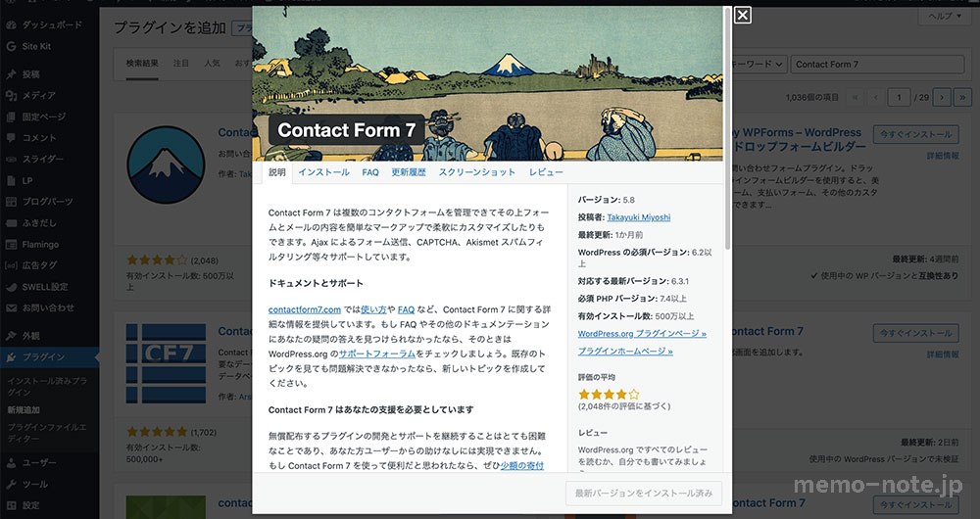Open the コメント comments icon
Screen dimensions: 980x519
tap(11, 138)
